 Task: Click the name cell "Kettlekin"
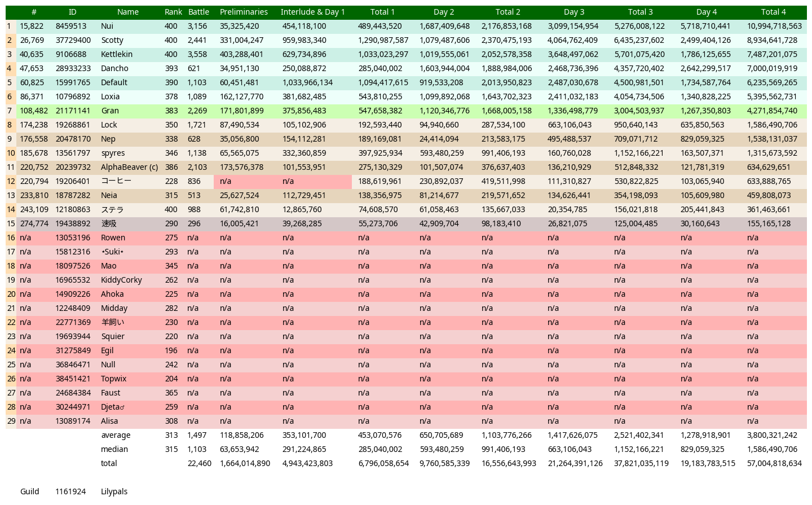pyautogui.click(x=117, y=54)
